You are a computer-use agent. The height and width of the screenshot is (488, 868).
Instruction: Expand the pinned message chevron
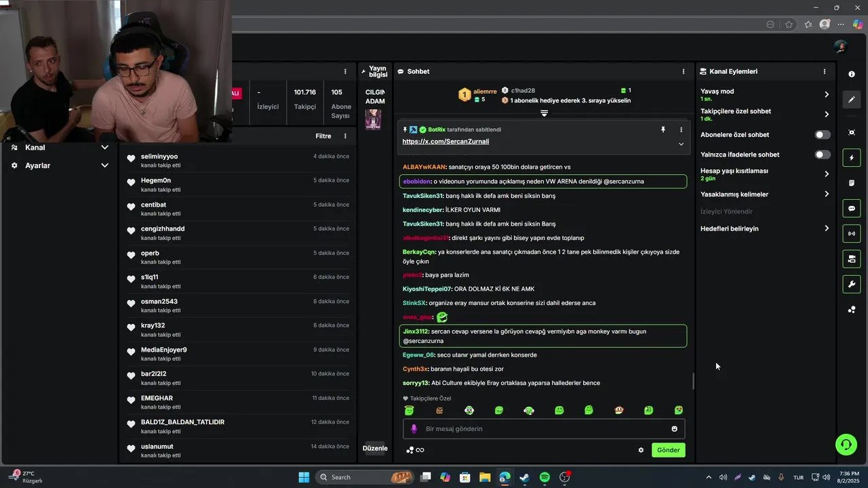click(x=681, y=144)
